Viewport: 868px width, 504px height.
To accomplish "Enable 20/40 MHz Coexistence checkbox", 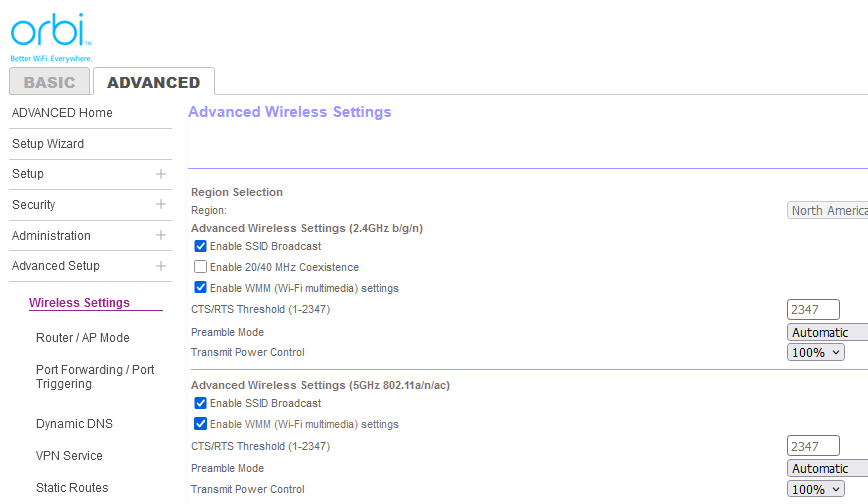I will pyautogui.click(x=201, y=267).
